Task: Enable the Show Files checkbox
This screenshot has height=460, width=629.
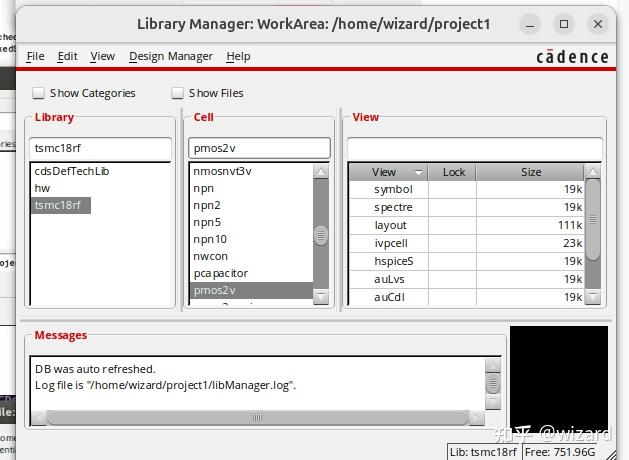Action: (177, 93)
